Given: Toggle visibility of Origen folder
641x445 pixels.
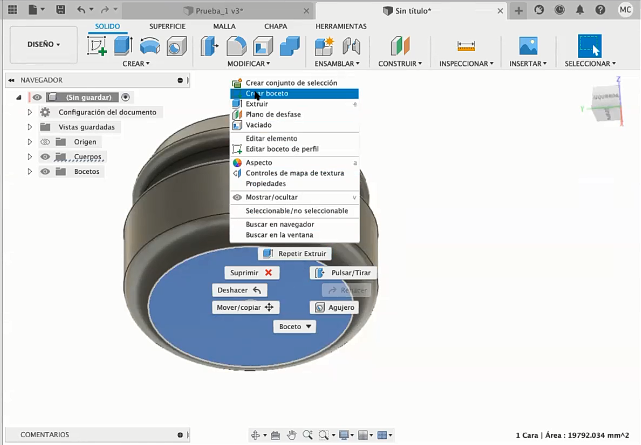Looking at the screenshot, I should click(45, 142).
